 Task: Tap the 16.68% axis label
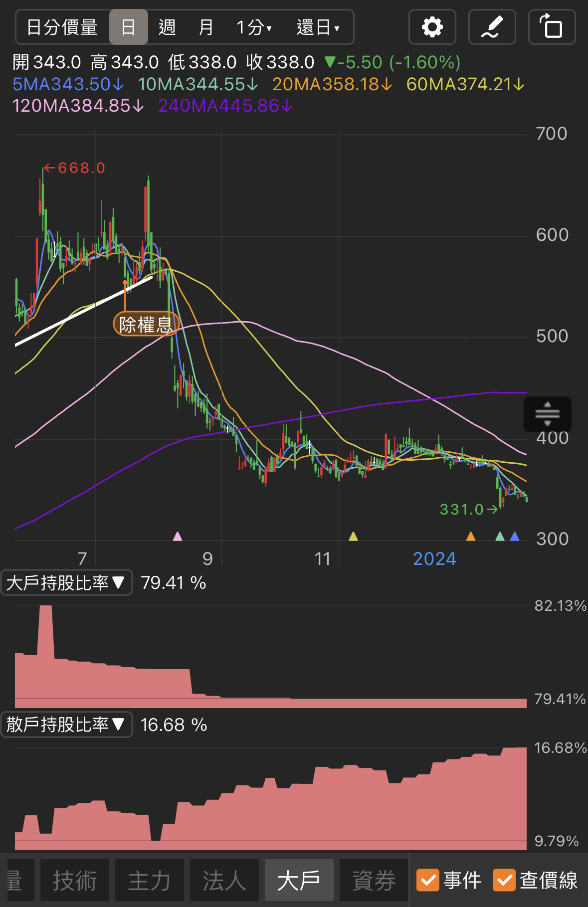pyautogui.click(x=560, y=747)
